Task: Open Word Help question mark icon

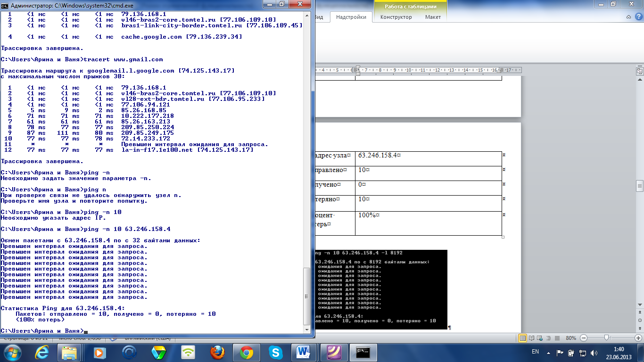Action: point(638,17)
